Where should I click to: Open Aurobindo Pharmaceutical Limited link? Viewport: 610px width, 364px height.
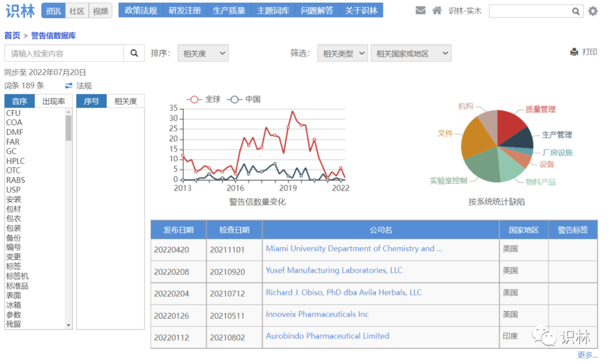point(327,336)
